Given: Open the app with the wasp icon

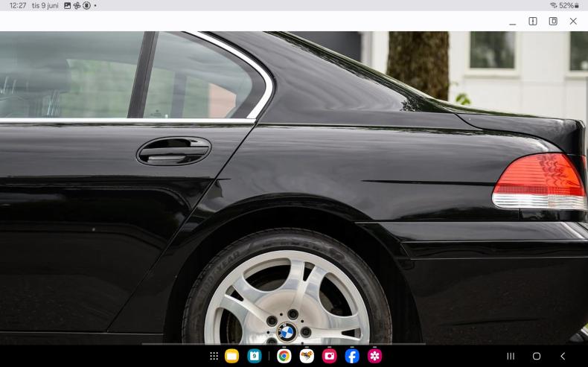Looking at the screenshot, I should [x=307, y=356].
